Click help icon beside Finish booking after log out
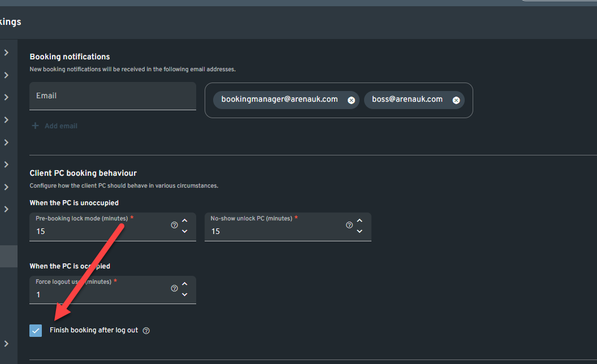The height and width of the screenshot is (364, 597). click(x=146, y=331)
